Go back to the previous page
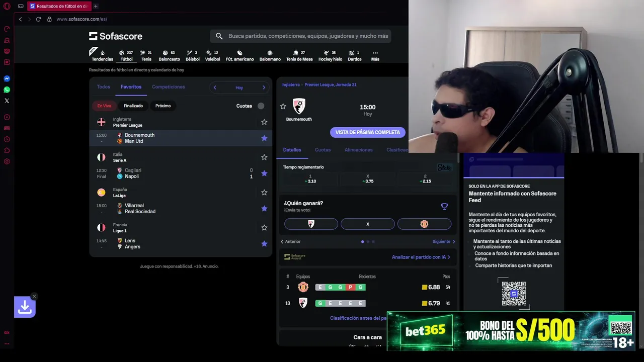This screenshot has width=644, height=362. tap(20, 19)
